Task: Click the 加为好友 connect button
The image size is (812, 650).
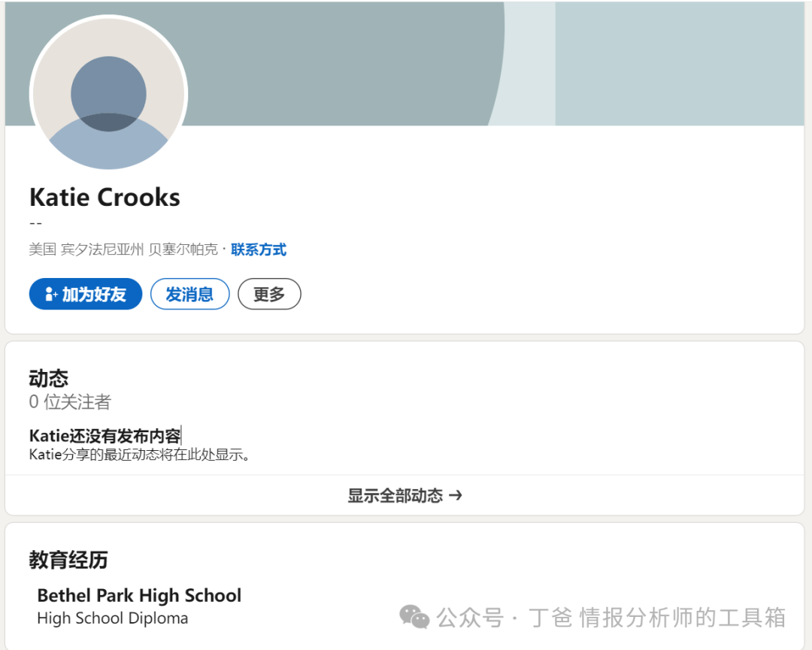Action: [86, 294]
